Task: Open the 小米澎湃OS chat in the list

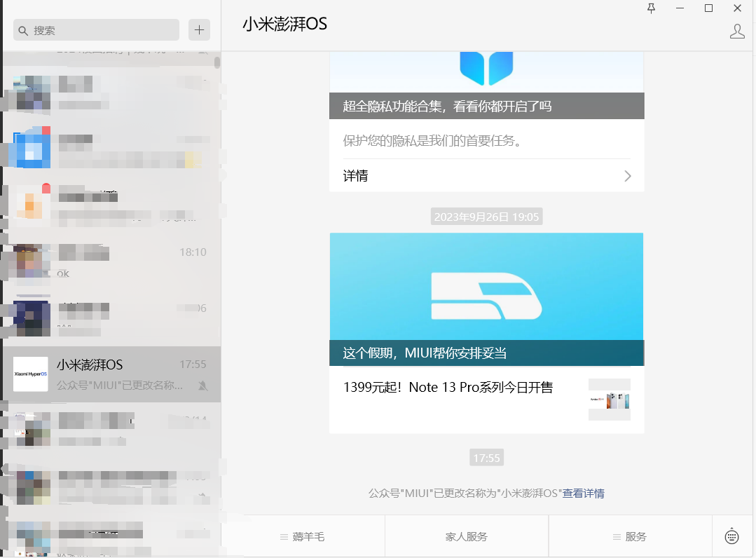Action: pos(112,374)
